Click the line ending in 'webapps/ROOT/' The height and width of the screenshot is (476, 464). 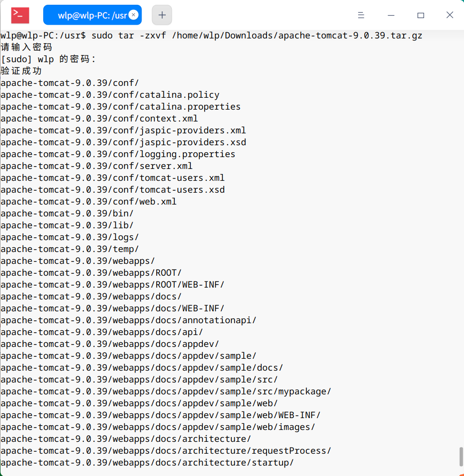(x=91, y=272)
